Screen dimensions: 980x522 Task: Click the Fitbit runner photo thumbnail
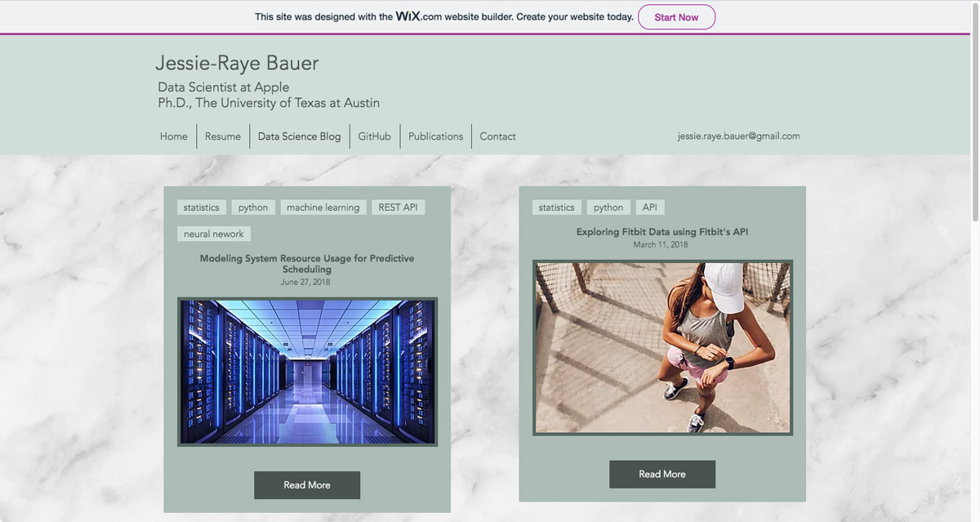coord(661,346)
